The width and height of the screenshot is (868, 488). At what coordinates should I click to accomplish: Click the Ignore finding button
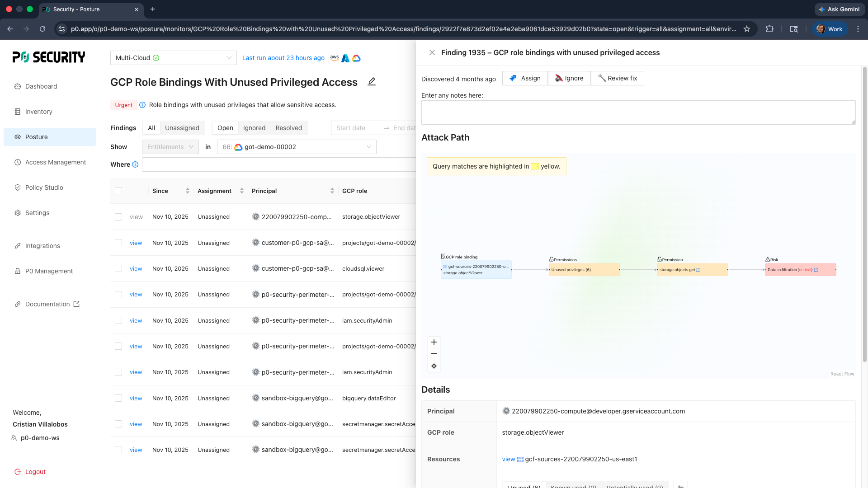[x=569, y=78]
